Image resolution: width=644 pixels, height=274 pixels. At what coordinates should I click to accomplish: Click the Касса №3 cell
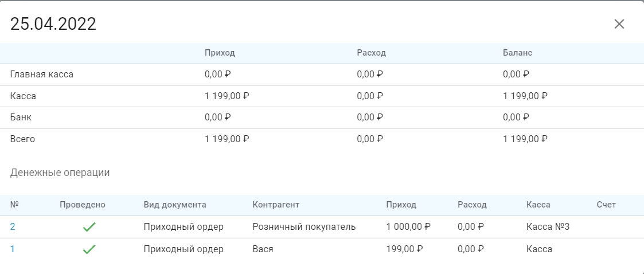(548, 227)
